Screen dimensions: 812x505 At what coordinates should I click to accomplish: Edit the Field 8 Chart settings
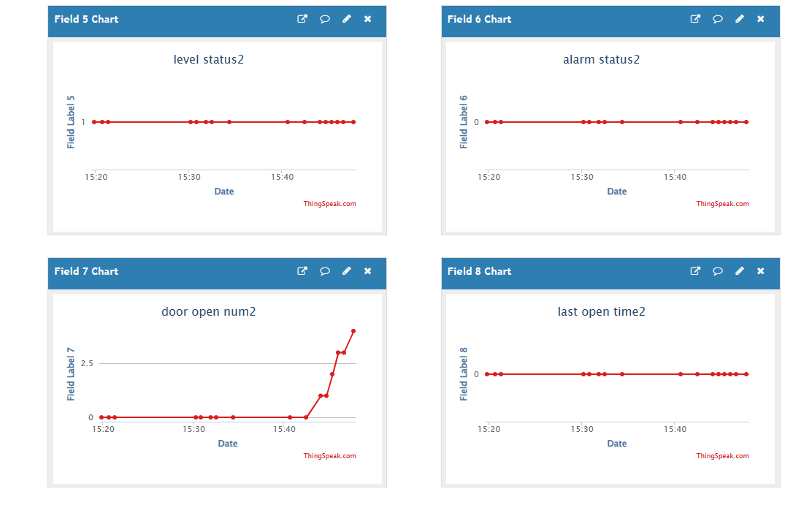point(740,270)
